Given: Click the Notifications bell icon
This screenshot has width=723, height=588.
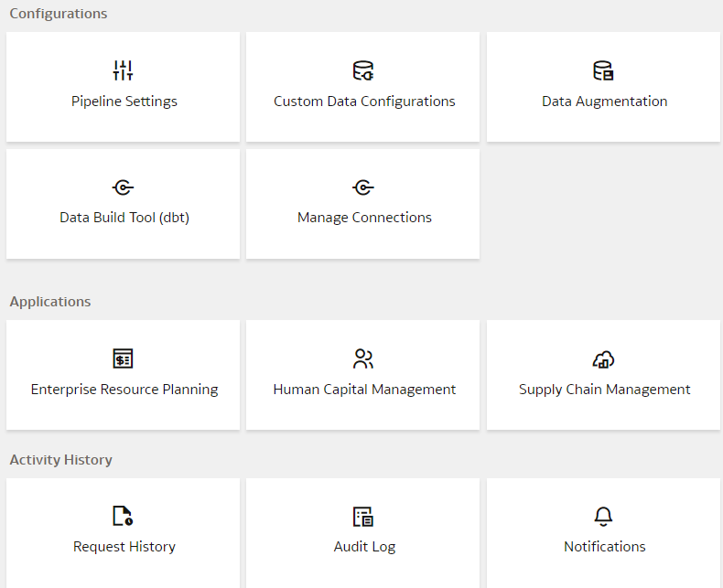Looking at the screenshot, I should click(x=604, y=517).
